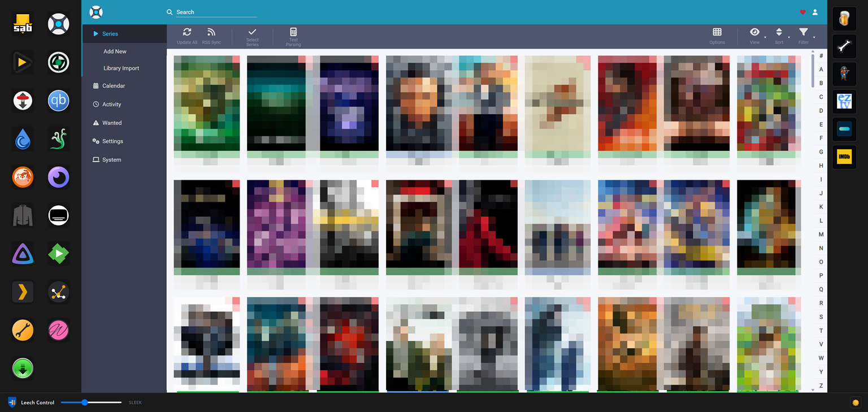Open the white bone icon on right panel

point(844,46)
